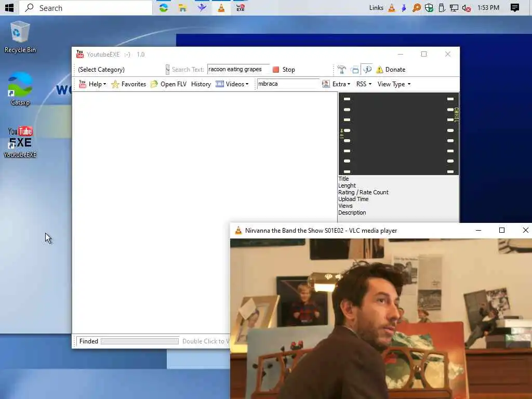532x399 pixels.
Task: Click the Title label in details panel
Action: (343, 179)
